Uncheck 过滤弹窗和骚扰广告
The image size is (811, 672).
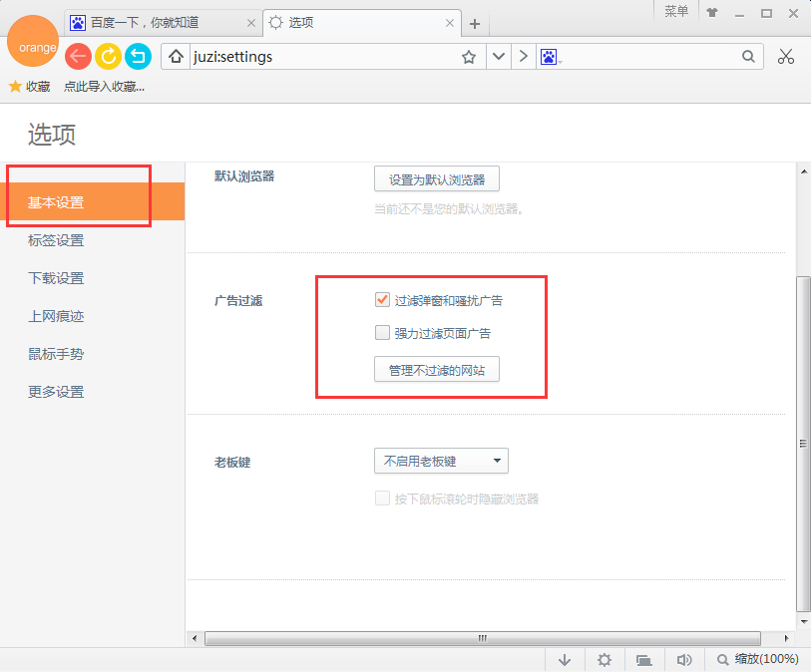(x=382, y=298)
